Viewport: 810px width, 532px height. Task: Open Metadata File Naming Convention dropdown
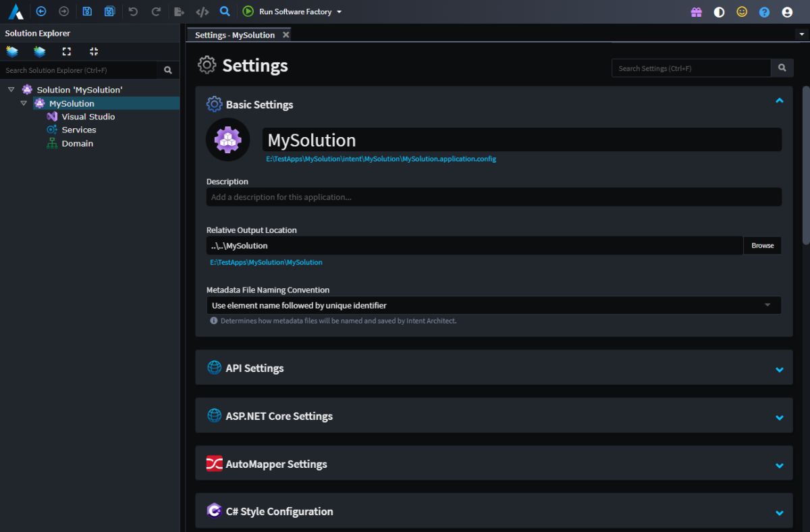point(493,305)
